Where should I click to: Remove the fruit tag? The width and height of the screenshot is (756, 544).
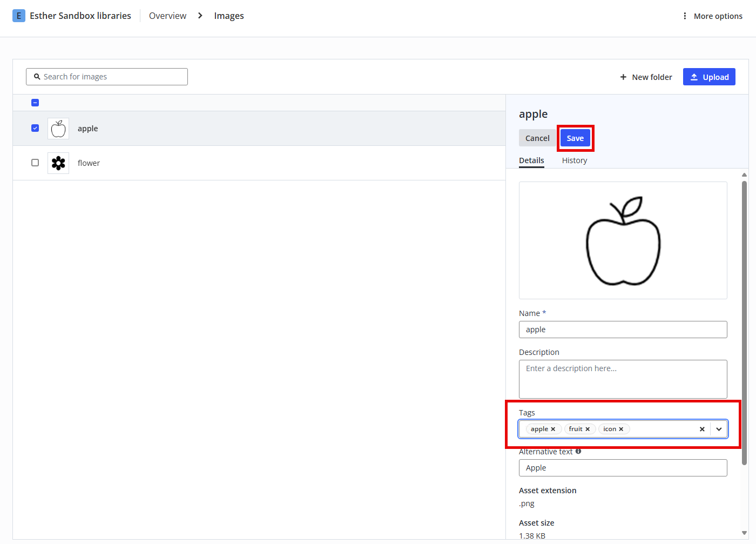(588, 429)
